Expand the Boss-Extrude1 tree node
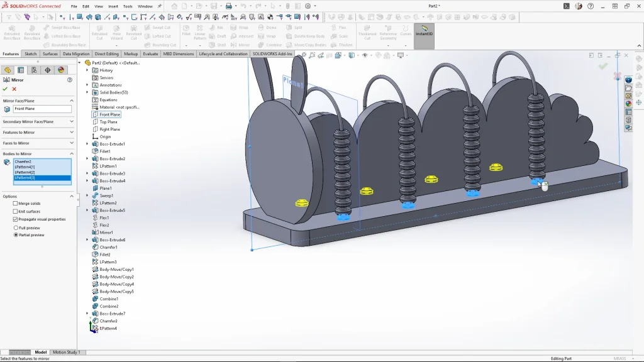Viewport: 644px width, 362px height. (87, 144)
